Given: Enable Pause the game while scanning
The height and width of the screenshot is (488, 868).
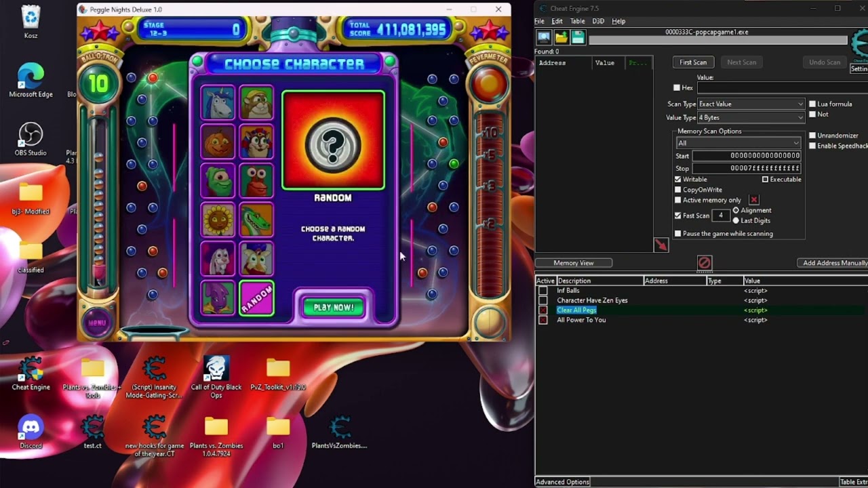Looking at the screenshot, I should (677, 233).
